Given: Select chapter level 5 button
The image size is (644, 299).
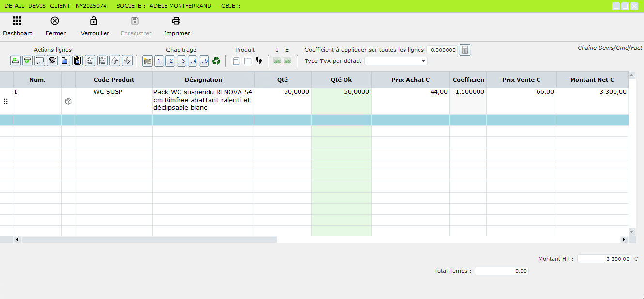Looking at the screenshot, I should (x=204, y=61).
